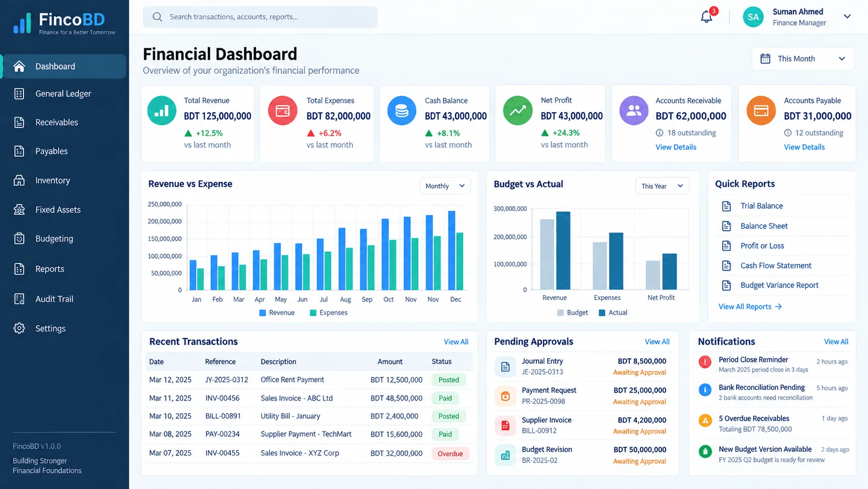868x489 pixels.
Task: Click the SA user avatar
Action: [x=753, y=17]
